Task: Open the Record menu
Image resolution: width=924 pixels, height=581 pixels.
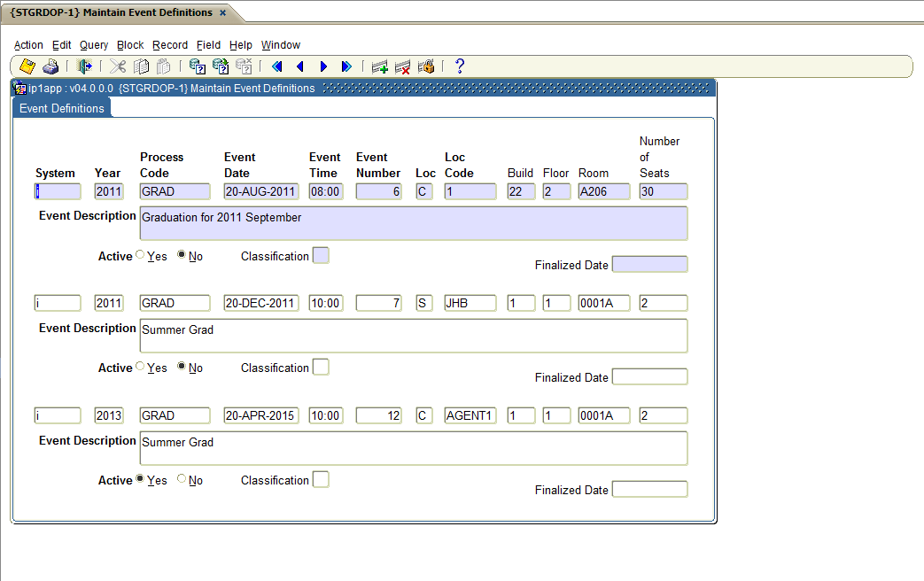Action: [169, 45]
